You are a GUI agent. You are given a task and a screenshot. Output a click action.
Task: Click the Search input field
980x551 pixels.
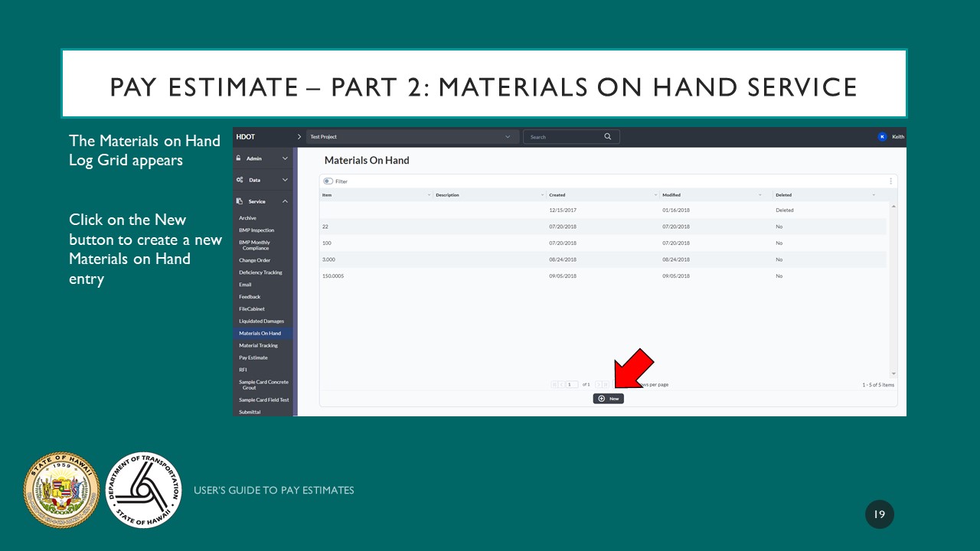coord(571,137)
